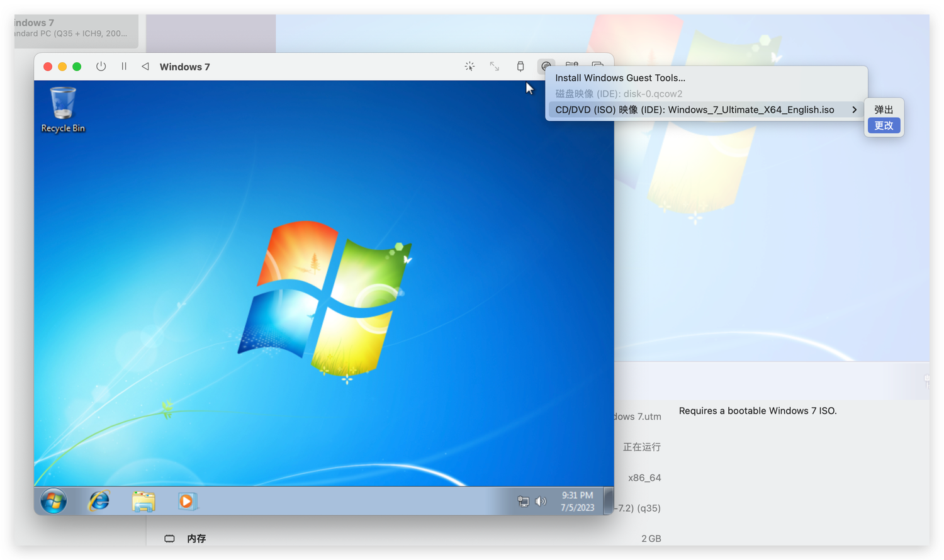
Task: Choose 更改 to change the ISO
Action: [x=884, y=125]
